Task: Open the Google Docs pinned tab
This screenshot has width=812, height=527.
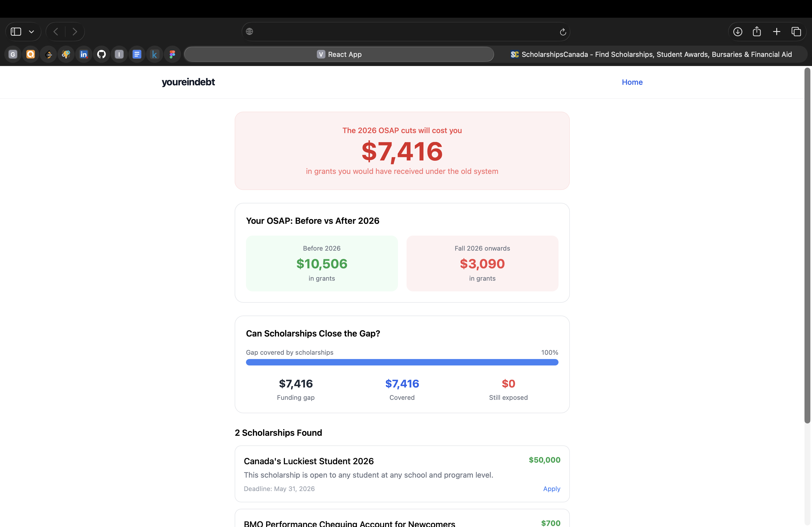Action: tap(137, 54)
